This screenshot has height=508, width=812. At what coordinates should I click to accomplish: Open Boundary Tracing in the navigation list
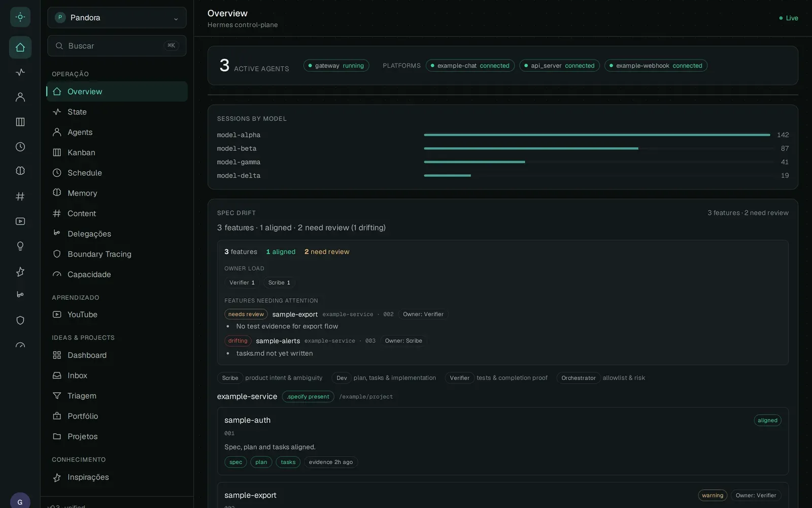click(x=117, y=254)
